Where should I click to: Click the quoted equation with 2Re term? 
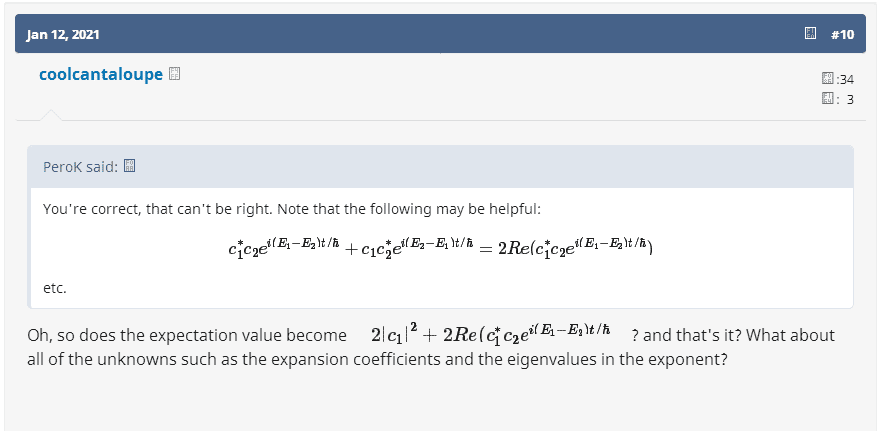pyautogui.click(x=441, y=244)
